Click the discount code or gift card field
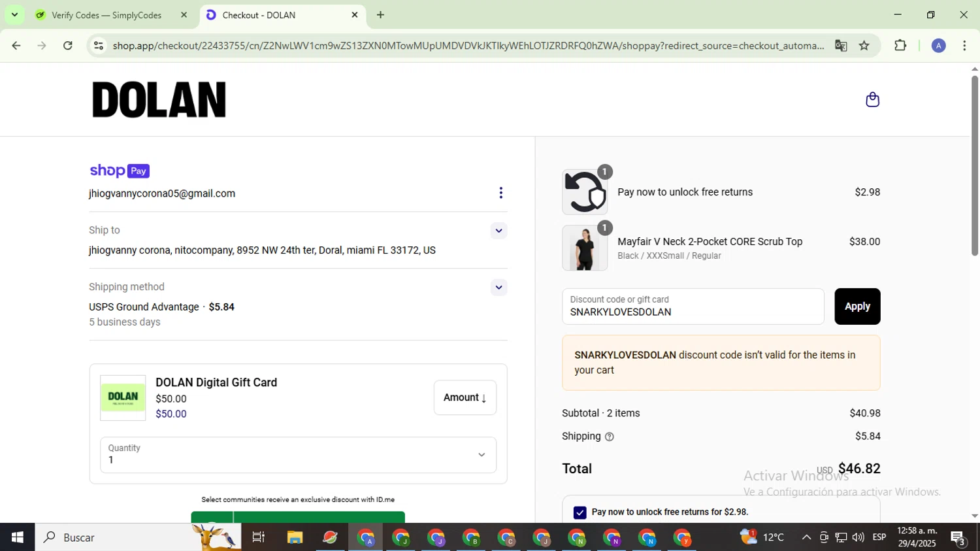 693,307
